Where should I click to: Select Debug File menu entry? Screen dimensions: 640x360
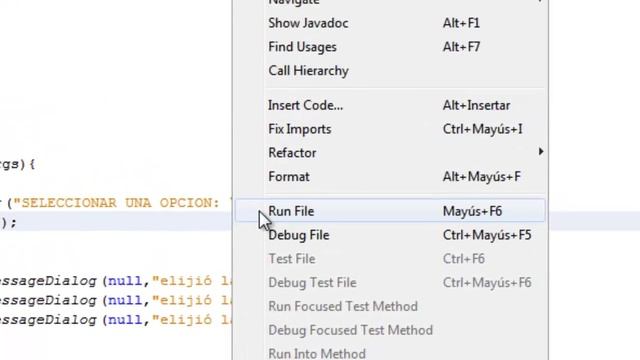[390, 235]
